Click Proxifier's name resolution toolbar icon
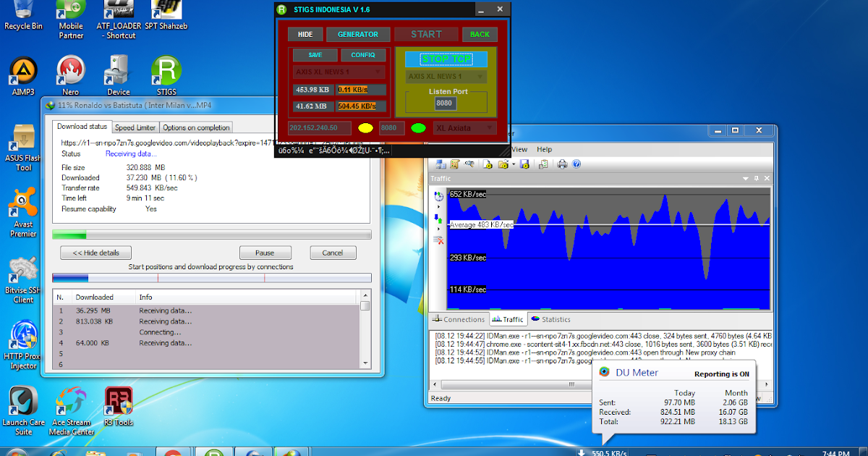Viewport: 868px width, 456px height. coord(470,164)
